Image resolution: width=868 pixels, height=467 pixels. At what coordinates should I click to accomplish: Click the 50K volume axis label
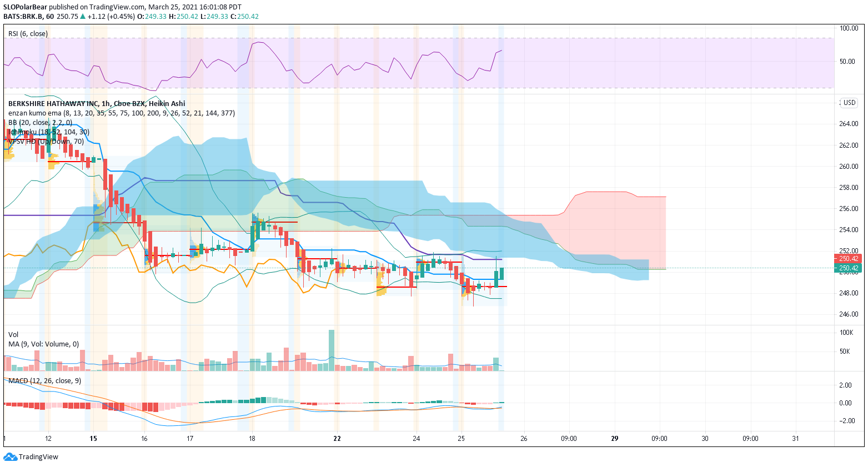tap(845, 351)
